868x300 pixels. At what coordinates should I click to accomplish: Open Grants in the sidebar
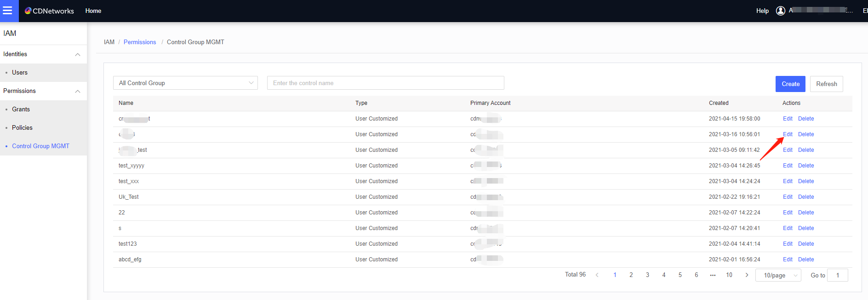pyautogui.click(x=21, y=110)
